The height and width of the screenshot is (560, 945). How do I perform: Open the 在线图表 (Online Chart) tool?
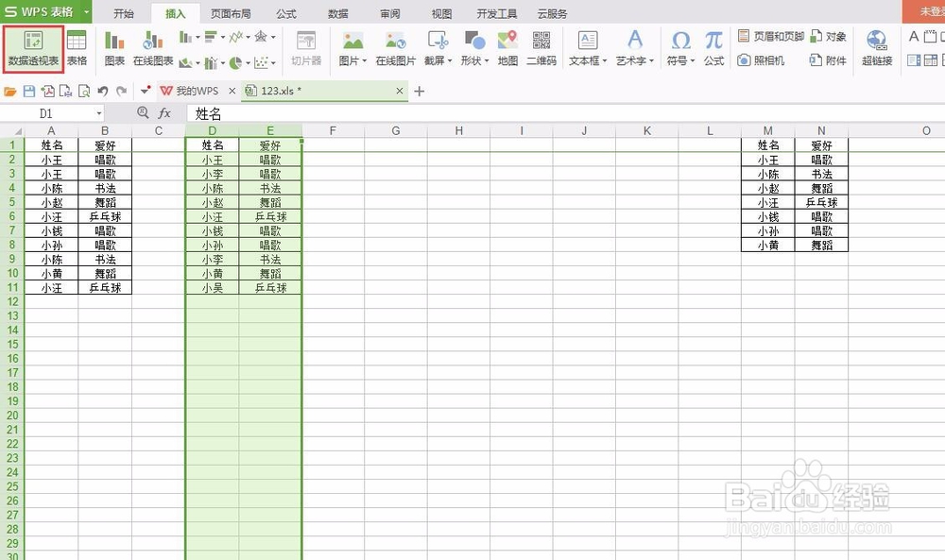coord(153,48)
